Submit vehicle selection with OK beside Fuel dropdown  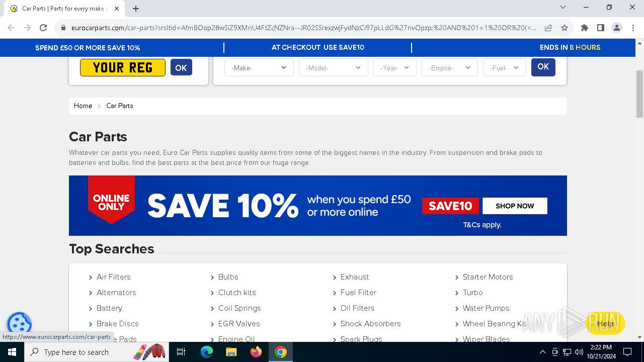[x=543, y=67]
